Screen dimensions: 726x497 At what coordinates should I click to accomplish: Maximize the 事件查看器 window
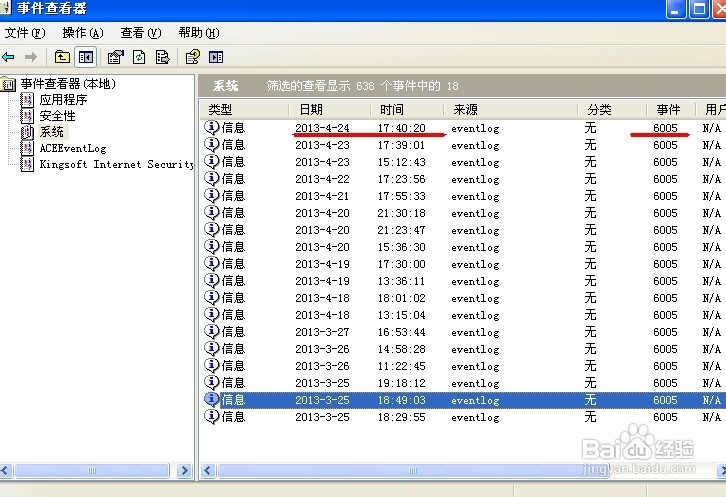click(x=699, y=9)
